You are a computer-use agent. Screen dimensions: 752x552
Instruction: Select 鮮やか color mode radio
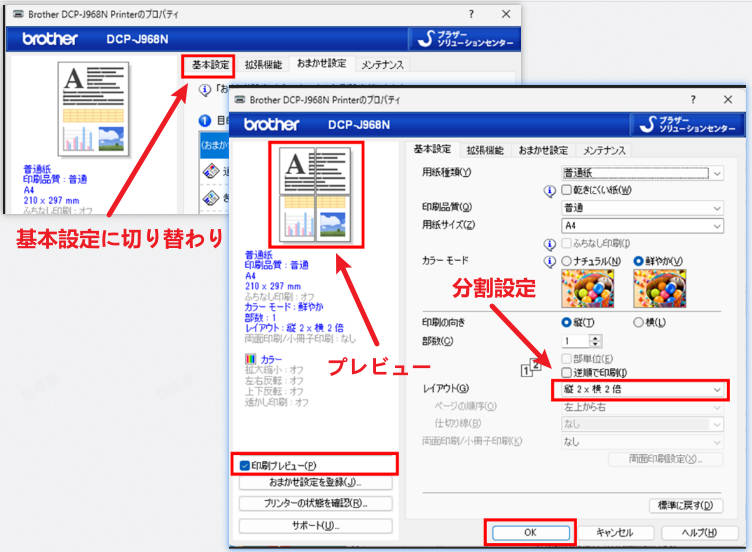[x=638, y=261]
